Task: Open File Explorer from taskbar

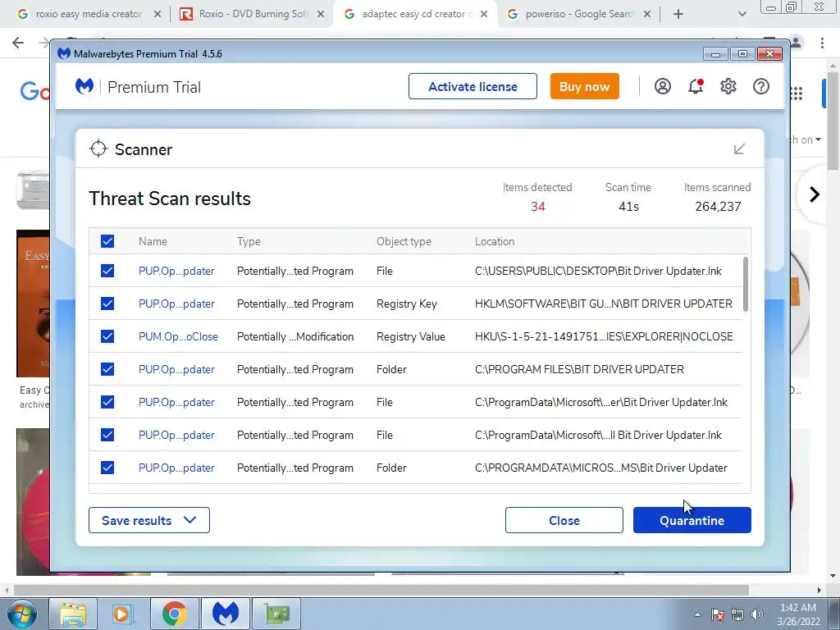Action: pyautogui.click(x=73, y=614)
